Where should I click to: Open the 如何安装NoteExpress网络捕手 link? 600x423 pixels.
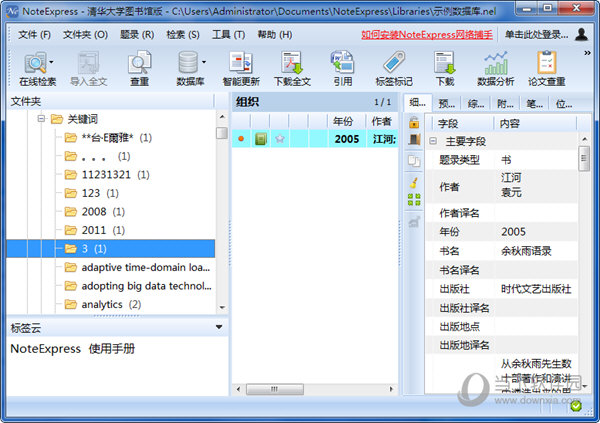click(427, 35)
